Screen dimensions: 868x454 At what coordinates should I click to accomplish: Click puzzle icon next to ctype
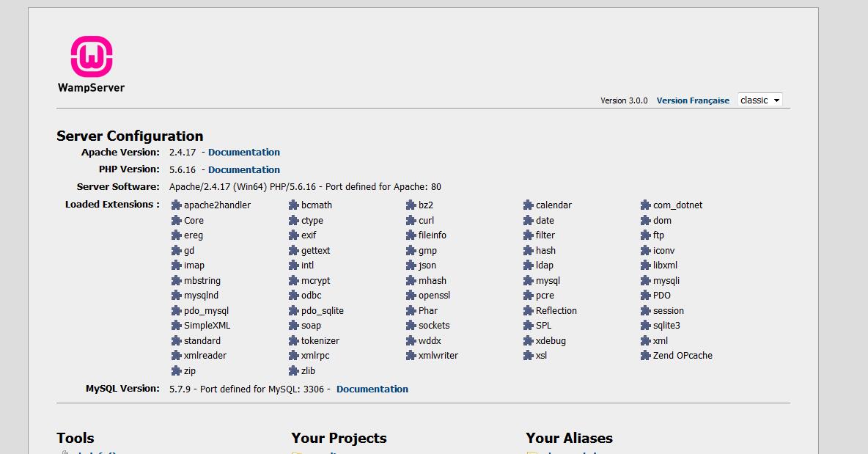point(294,220)
